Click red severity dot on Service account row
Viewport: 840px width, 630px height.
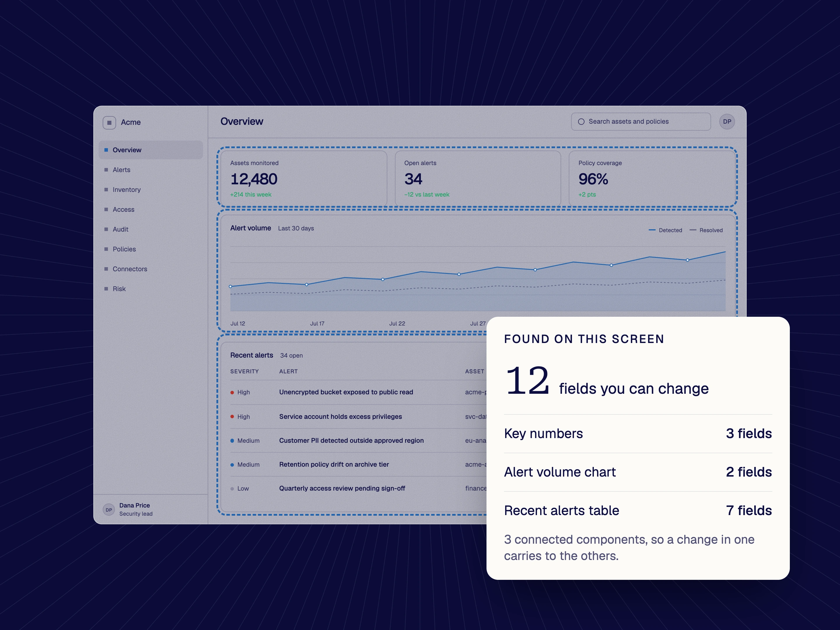pos(232,416)
